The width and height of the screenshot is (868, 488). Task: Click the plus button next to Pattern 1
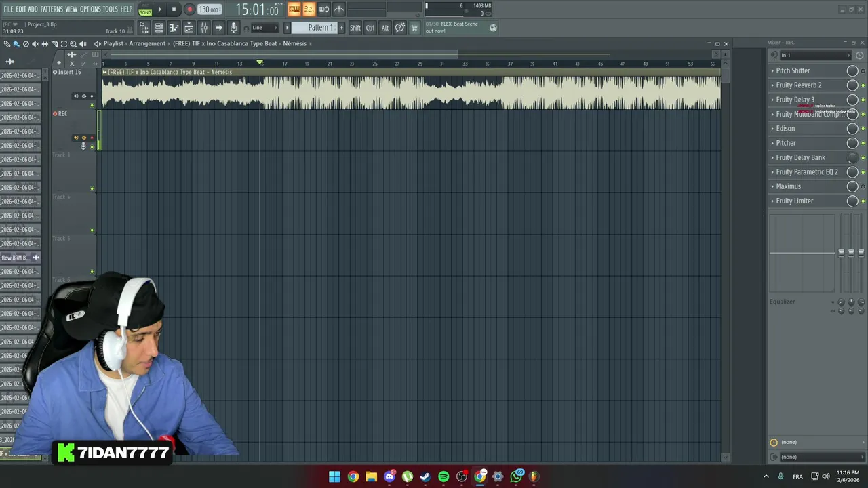point(341,28)
